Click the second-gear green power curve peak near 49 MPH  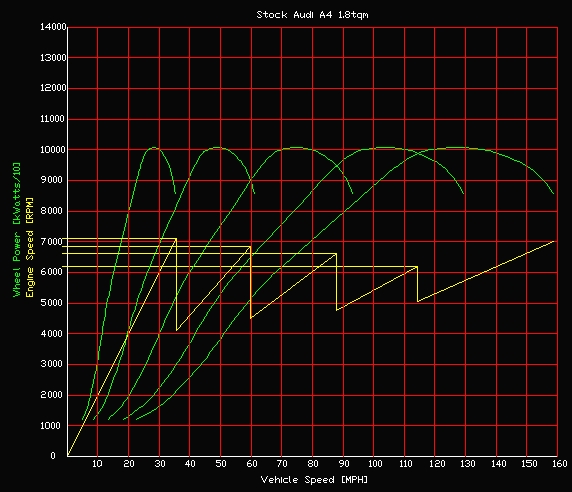click(217, 148)
